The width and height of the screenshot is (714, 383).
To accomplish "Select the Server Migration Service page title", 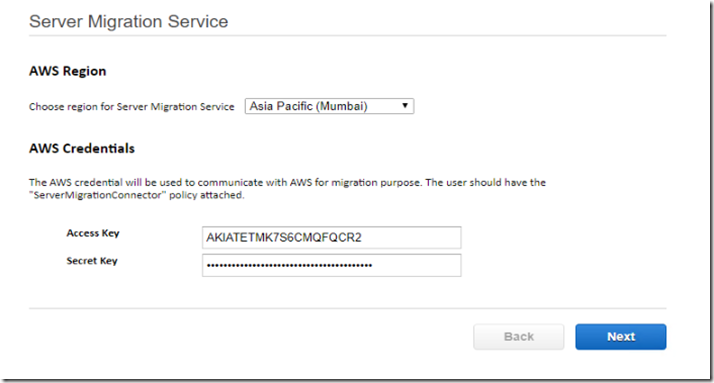I will tap(128, 21).
